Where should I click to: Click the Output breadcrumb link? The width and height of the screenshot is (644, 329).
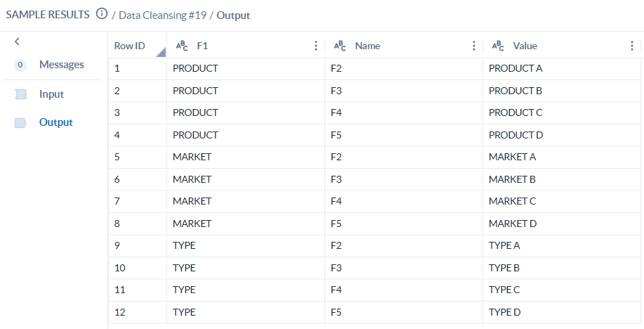click(232, 15)
